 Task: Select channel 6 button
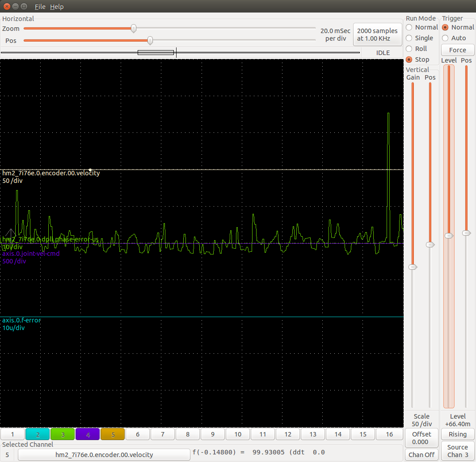click(138, 434)
